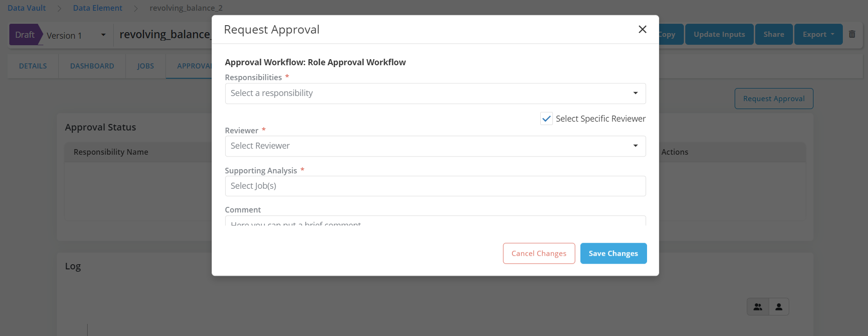The image size is (868, 336).
Task: Focus the Comment text box
Action: (x=435, y=221)
